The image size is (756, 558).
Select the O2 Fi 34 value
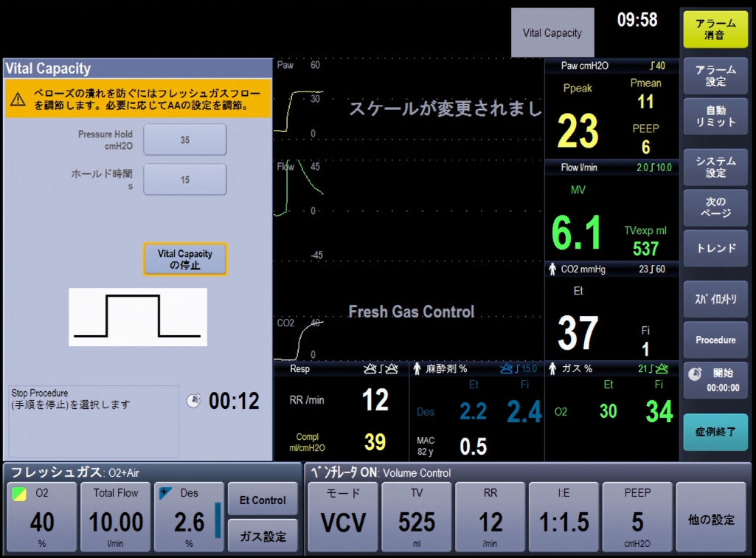tap(659, 411)
